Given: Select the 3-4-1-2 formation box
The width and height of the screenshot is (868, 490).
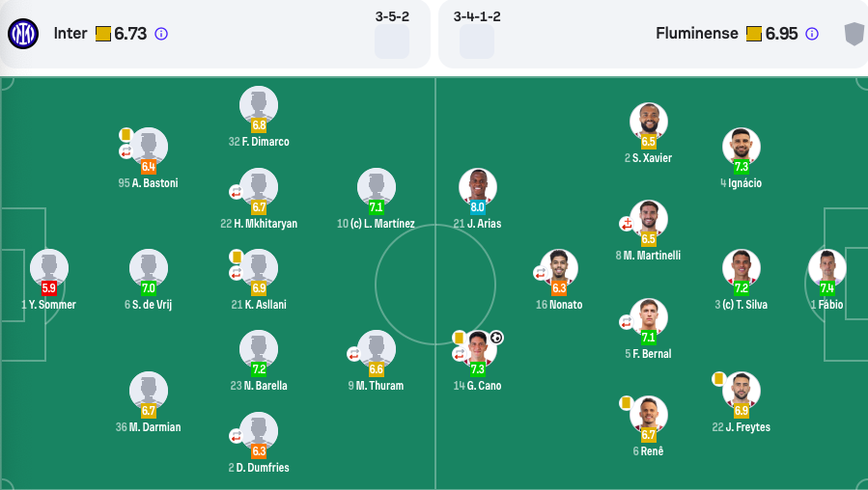Looking at the screenshot, I should [477, 41].
